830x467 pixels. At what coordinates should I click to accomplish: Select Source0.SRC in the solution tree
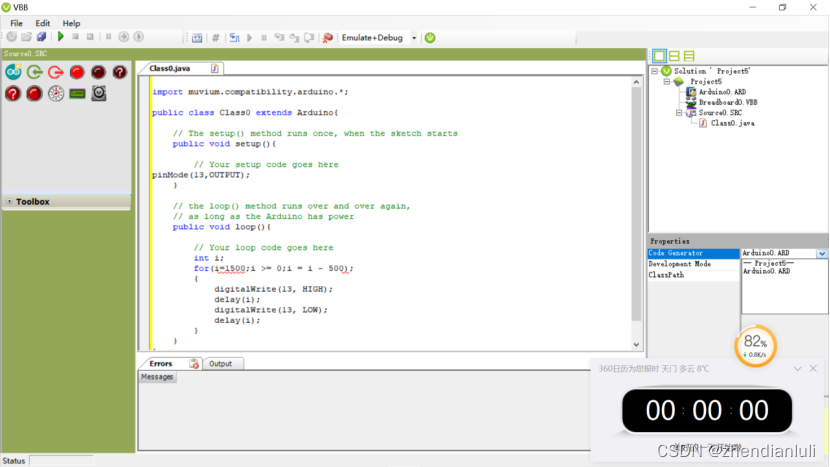(x=720, y=113)
